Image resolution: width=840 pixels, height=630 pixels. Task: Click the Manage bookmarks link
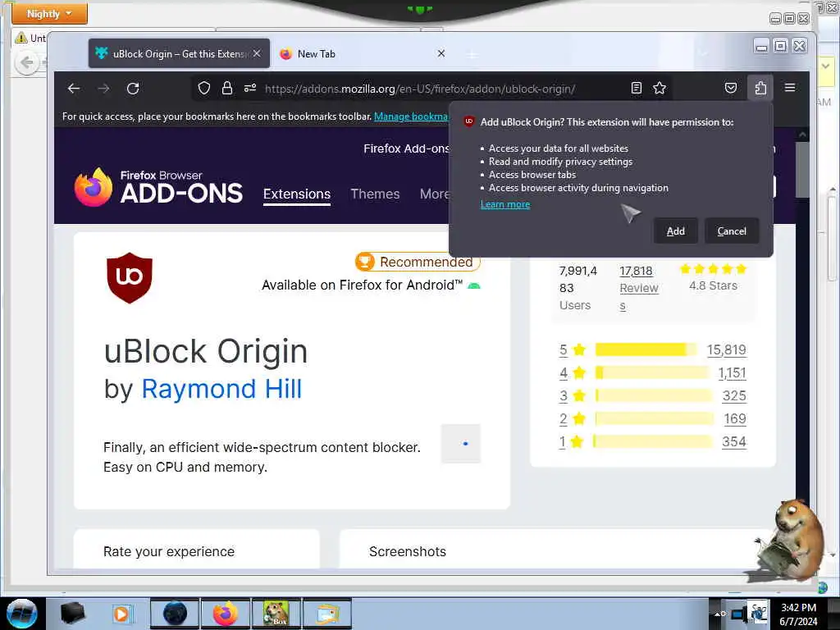point(411,116)
